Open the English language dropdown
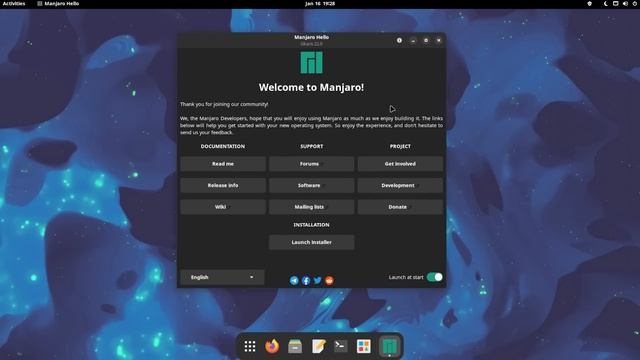Screen dimensions: 640x360 222,277
